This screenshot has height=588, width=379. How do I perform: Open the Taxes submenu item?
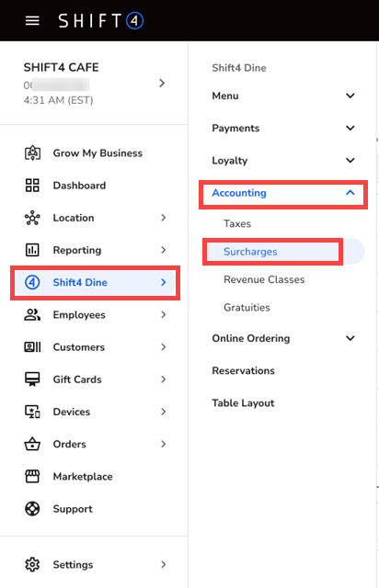(237, 223)
